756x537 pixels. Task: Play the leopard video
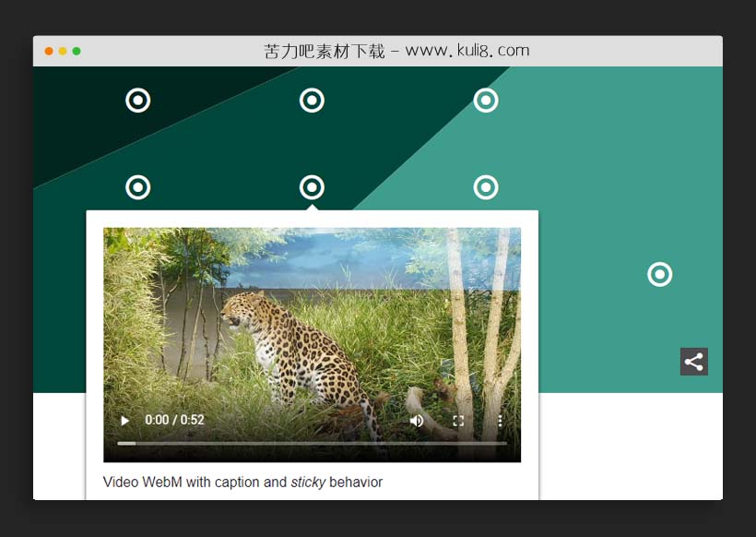tap(124, 421)
